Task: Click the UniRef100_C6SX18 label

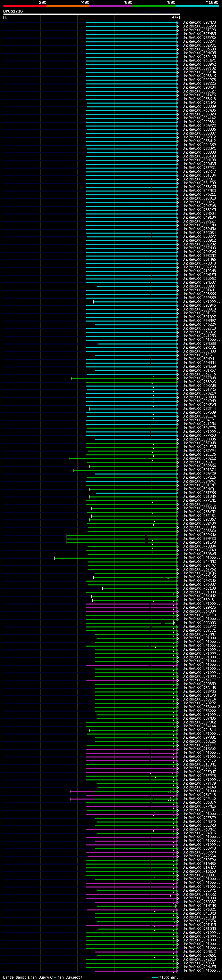Action: (x=199, y=99)
